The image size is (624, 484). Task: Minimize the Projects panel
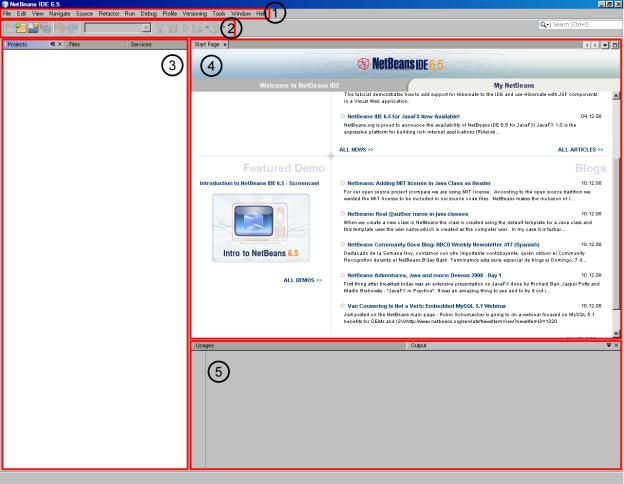(53, 44)
